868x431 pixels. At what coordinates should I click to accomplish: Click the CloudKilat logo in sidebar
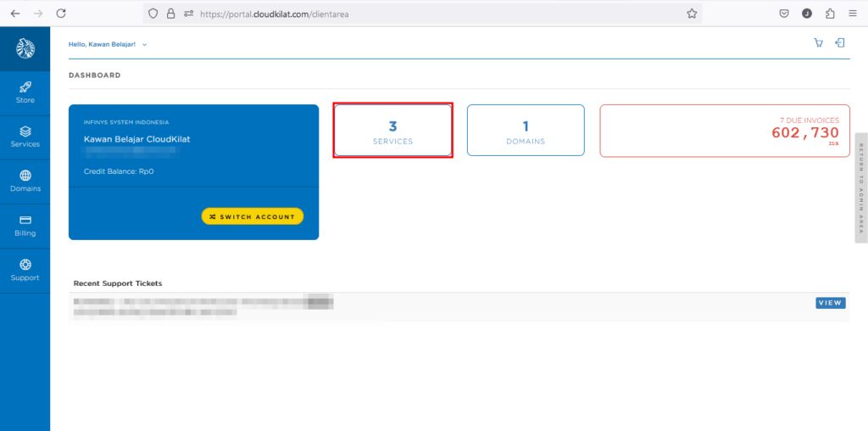pyautogui.click(x=25, y=49)
